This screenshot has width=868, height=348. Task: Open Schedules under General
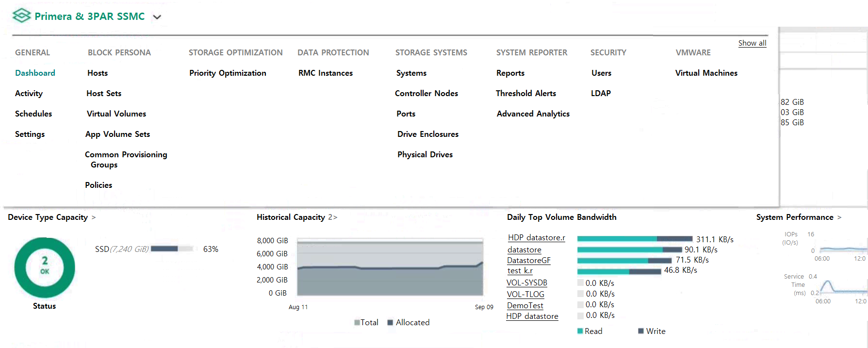[x=33, y=114]
